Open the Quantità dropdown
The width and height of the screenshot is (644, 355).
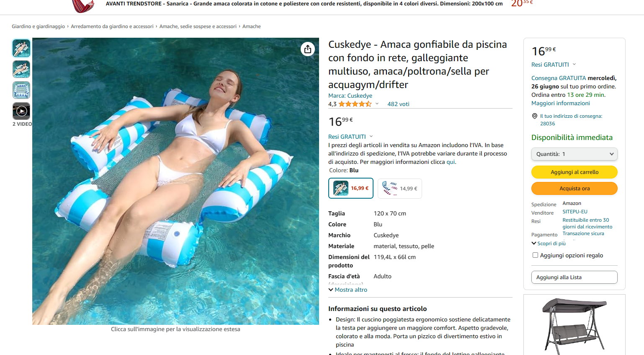coord(574,154)
